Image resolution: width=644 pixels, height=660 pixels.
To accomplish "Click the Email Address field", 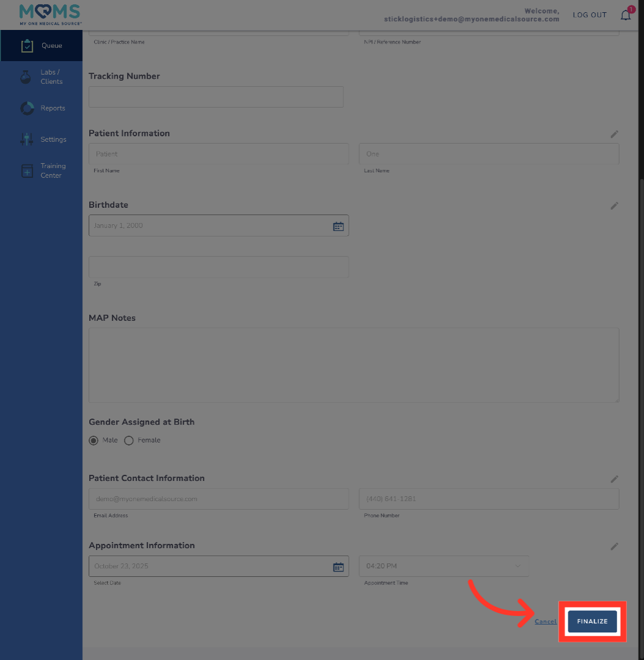I will click(x=219, y=499).
